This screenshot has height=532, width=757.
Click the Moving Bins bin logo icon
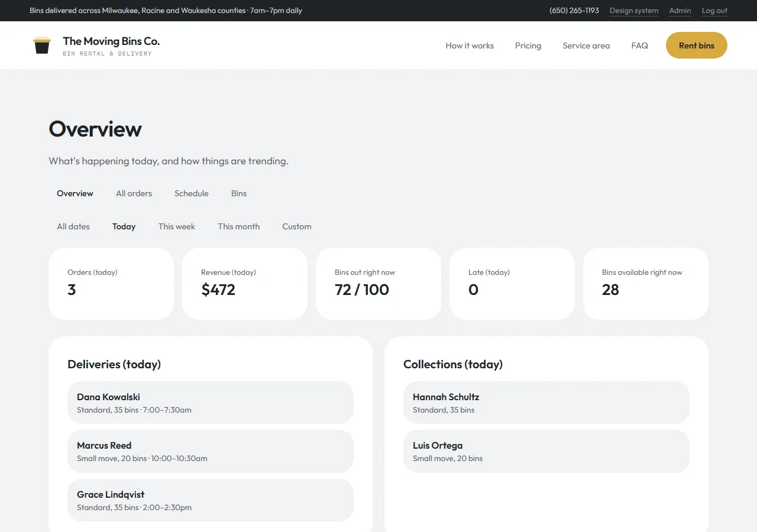tap(42, 46)
